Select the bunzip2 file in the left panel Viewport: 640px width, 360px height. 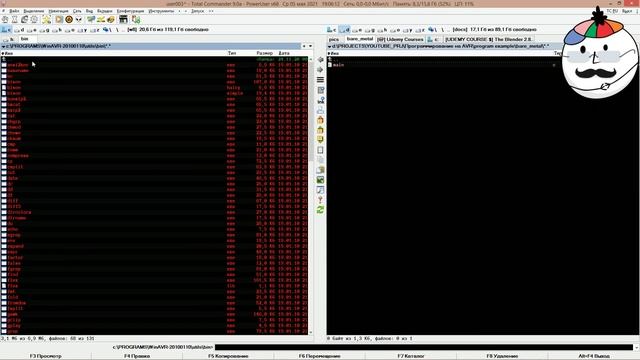(x=155, y=99)
